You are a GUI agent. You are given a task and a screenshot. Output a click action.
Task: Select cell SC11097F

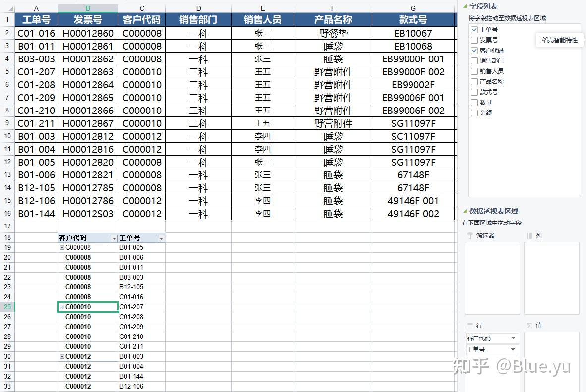coord(413,136)
